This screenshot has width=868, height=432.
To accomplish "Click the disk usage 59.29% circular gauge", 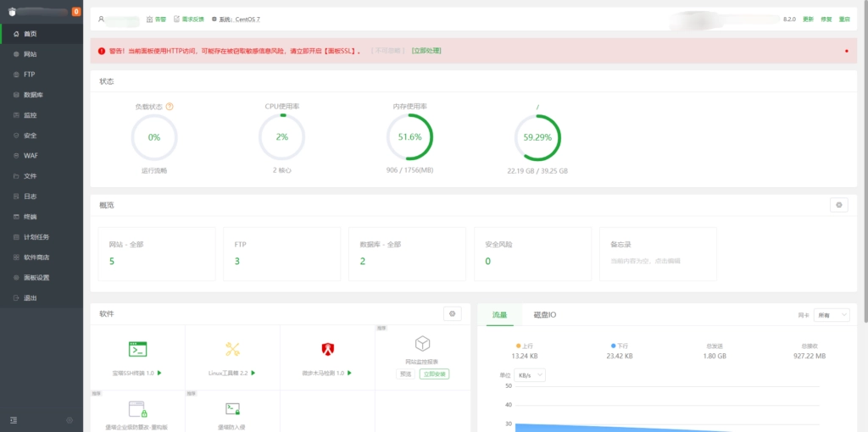I will pyautogui.click(x=537, y=137).
